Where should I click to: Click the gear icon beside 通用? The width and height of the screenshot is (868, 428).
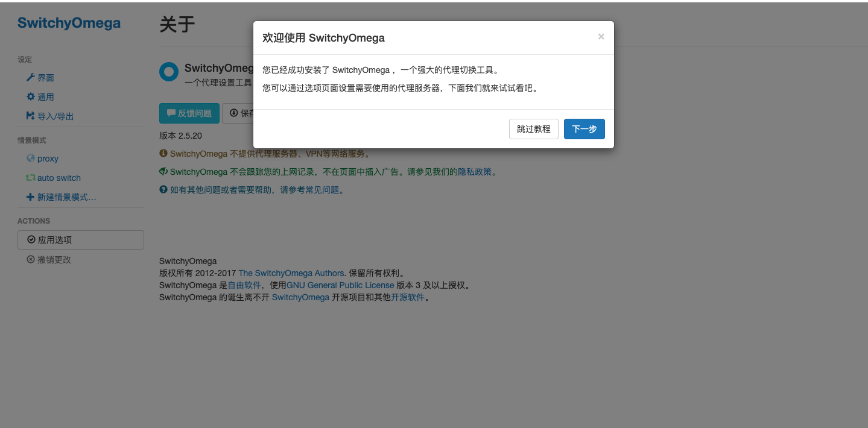(x=31, y=96)
